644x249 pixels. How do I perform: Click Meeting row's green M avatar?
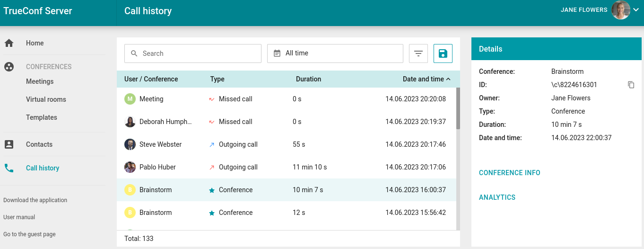click(130, 99)
